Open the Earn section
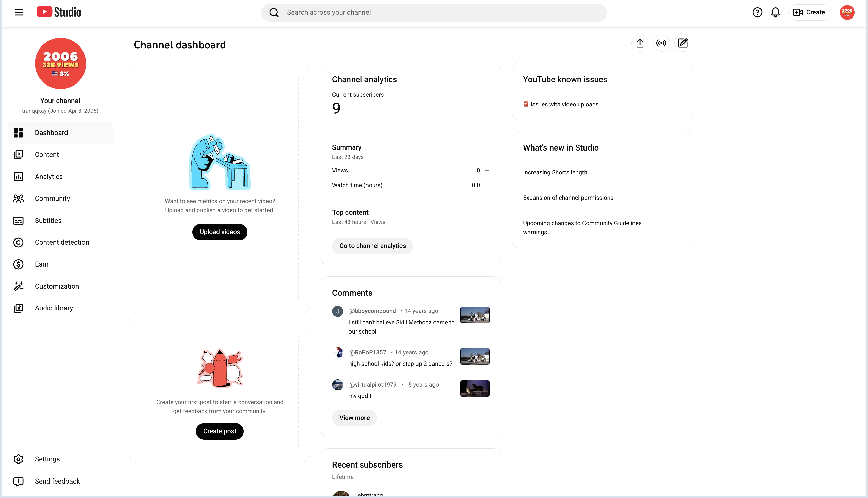The height and width of the screenshot is (498, 868). point(60,264)
